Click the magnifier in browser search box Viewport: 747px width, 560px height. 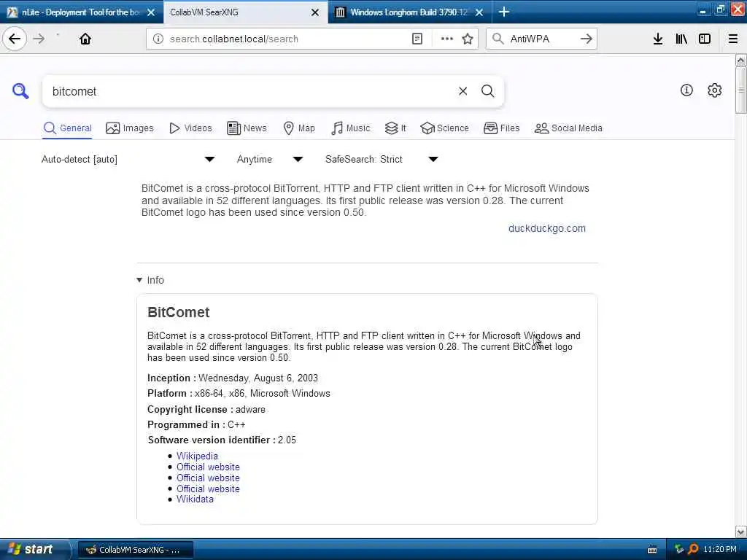[498, 39]
